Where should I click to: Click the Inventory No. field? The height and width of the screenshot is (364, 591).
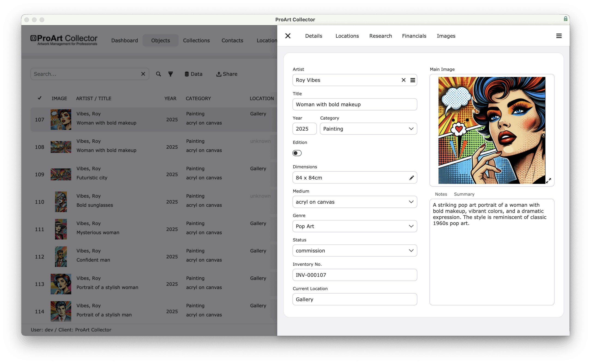(x=355, y=275)
